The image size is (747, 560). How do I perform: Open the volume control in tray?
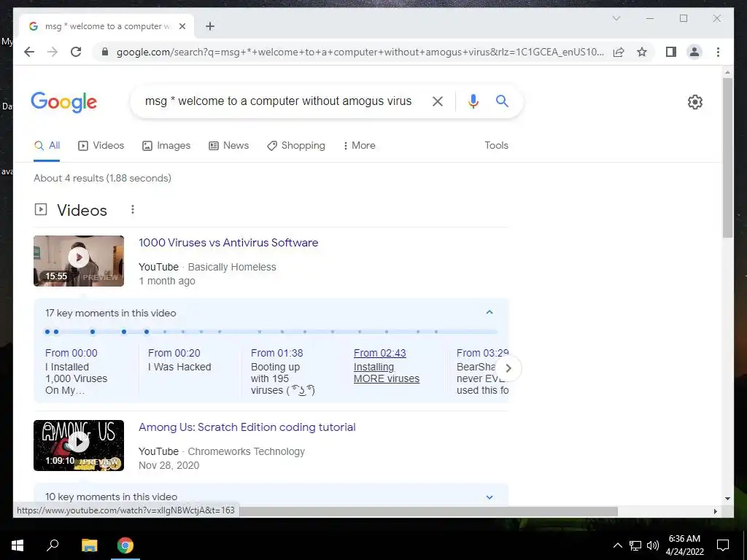pos(653,545)
